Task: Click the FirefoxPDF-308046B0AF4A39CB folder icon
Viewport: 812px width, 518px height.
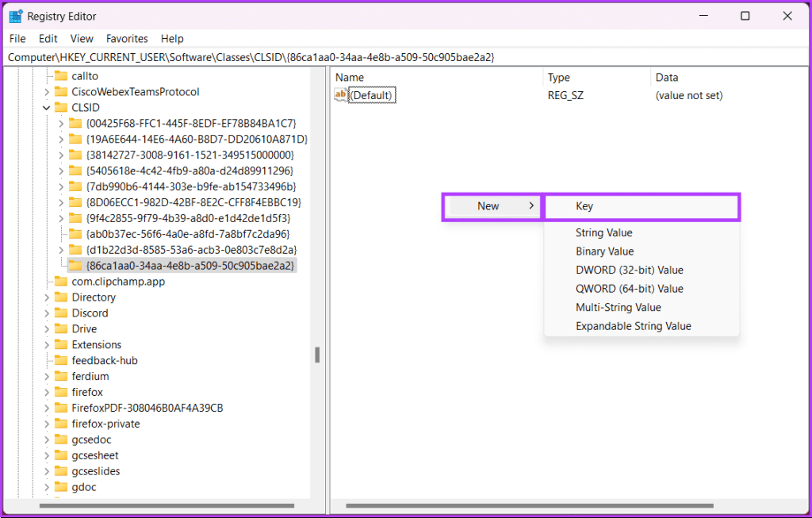Action: point(61,408)
